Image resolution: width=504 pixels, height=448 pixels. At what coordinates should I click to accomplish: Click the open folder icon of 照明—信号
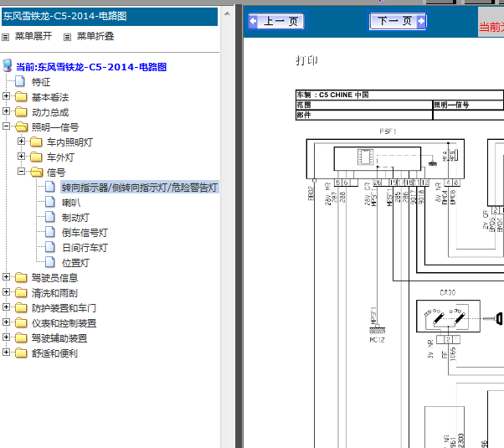[22, 126]
